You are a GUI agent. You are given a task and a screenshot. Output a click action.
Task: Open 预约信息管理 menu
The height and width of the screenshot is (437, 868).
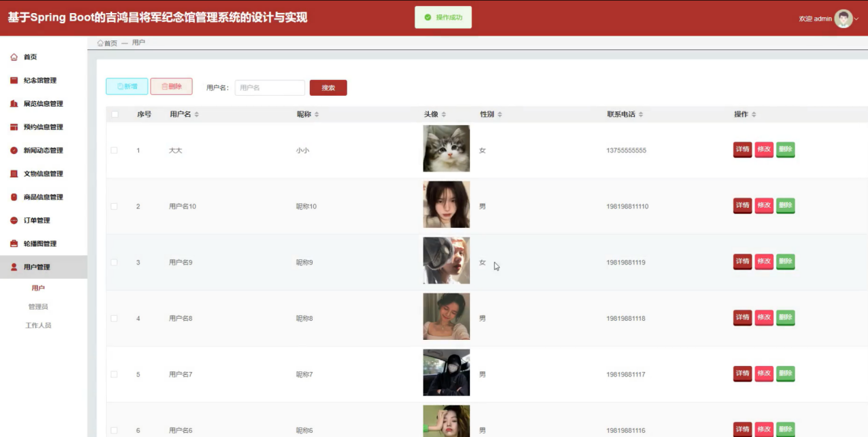44,127
